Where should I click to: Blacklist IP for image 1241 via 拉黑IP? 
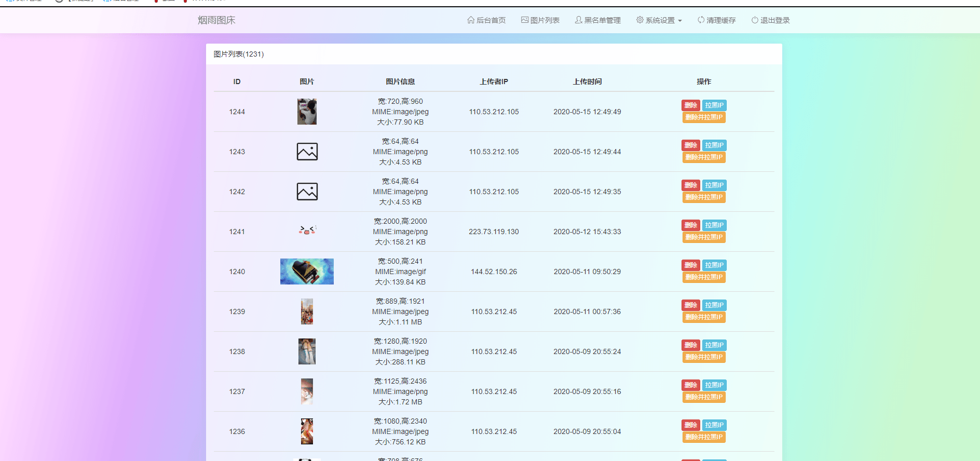[714, 225]
